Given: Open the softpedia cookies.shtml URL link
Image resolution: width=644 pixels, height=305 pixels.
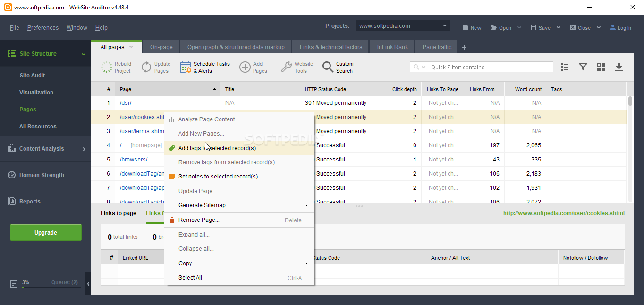Looking at the screenshot, I should click(564, 213).
